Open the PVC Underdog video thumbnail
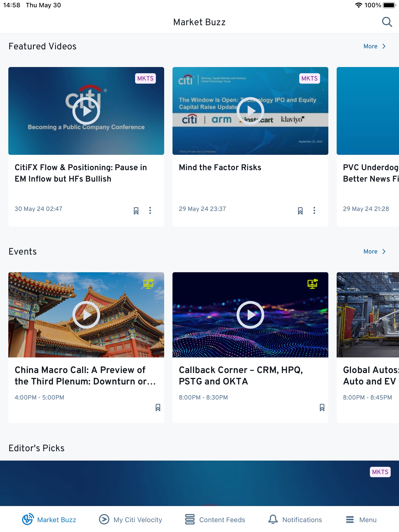Image resolution: width=399 pixels, height=532 pixels. point(368,111)
